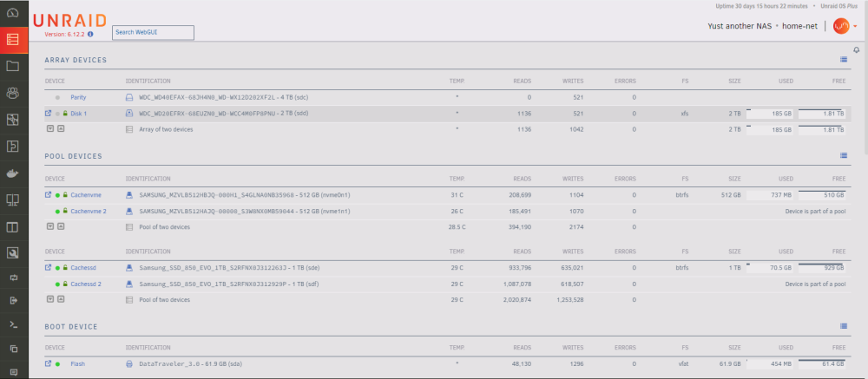Spin up the Cachessd pool with the up-arrow button
The width and height of the screenshot is (868, 379).
point(61,299)
